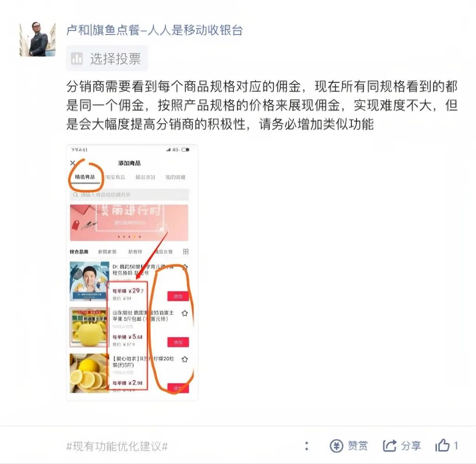Click the bar chart poll icon
476x464 pixels.
(77, 59)
